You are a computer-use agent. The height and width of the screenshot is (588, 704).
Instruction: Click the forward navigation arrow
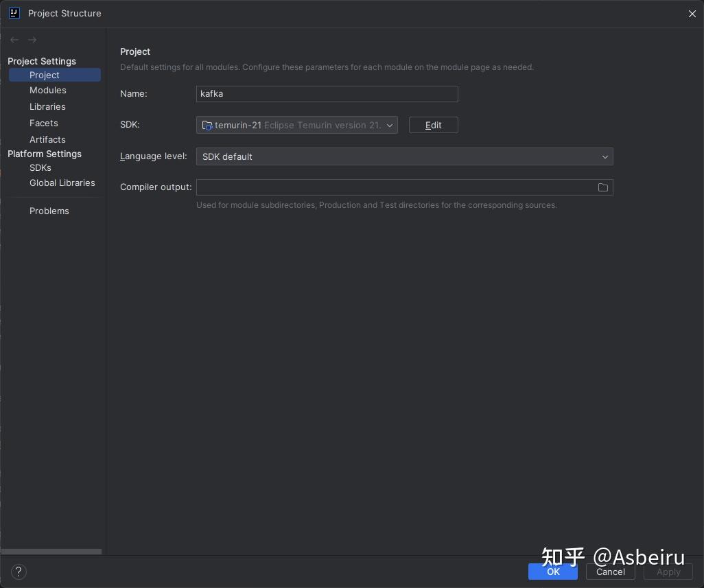coord(32,40)
